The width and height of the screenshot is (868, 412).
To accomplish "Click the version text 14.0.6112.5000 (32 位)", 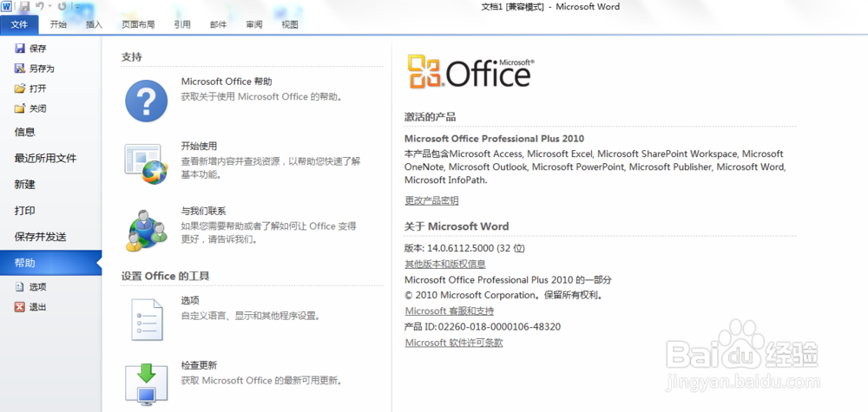I will (x=476, y=248).
